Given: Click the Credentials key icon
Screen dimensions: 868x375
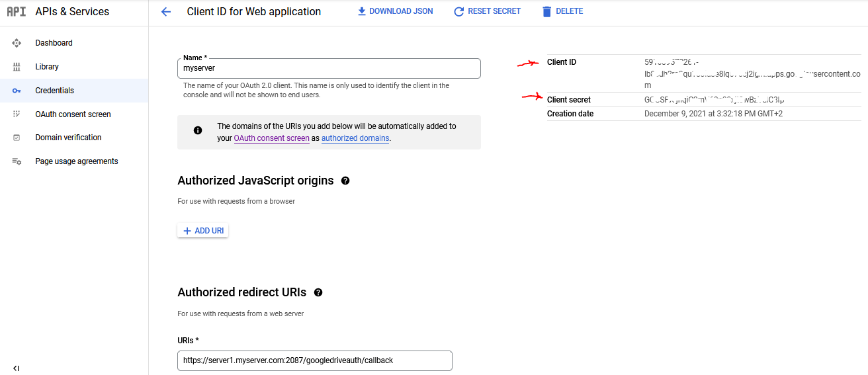Looking at the screenshot, I should pyautogui.click(x=17, y=91).
